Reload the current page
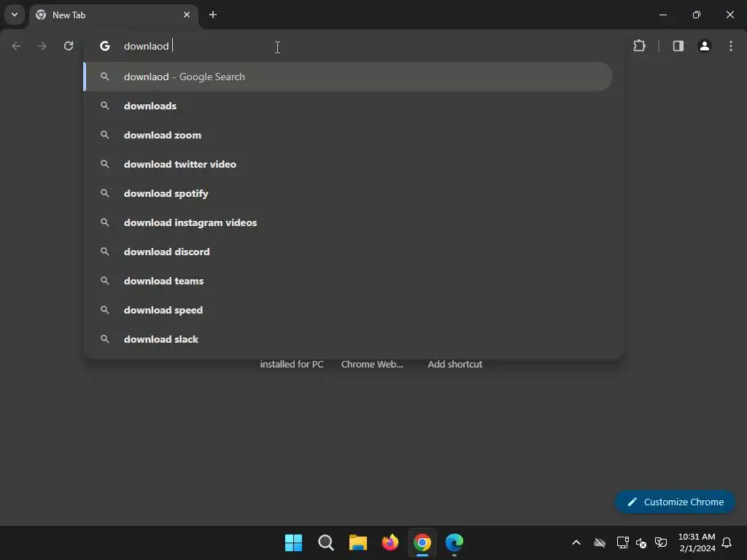The image size is (747, 560). (69, 46)
